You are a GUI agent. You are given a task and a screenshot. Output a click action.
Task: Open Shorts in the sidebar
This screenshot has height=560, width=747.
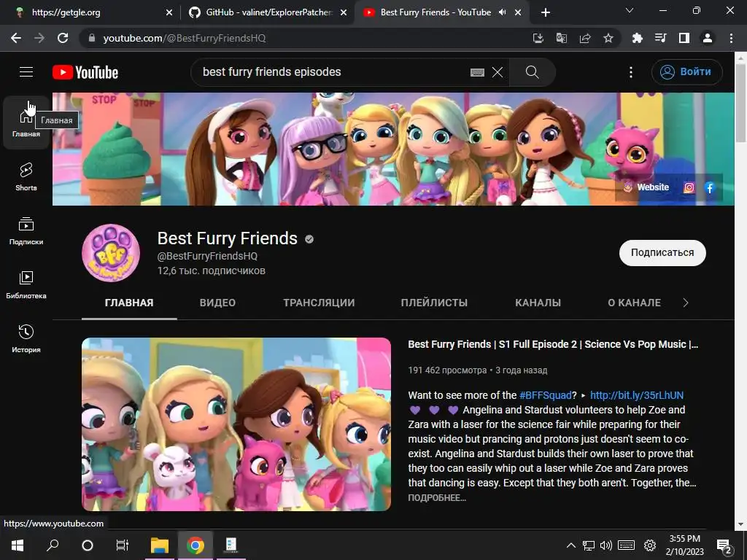[x=26, y=176]
